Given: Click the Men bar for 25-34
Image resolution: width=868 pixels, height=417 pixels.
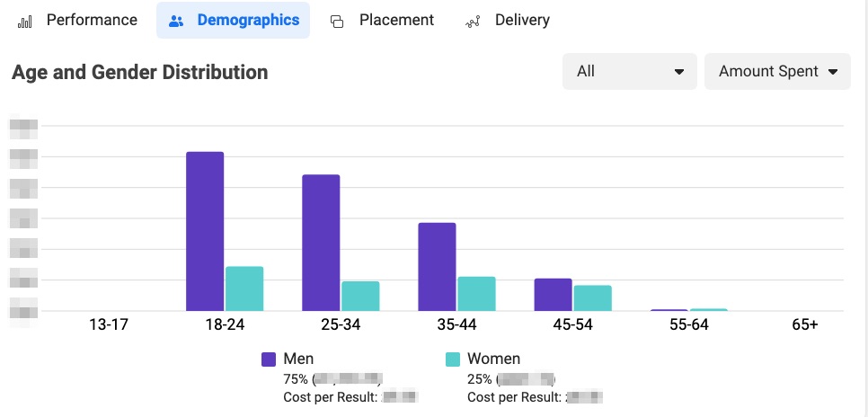Looking at the screenshot, I should 321,243.
